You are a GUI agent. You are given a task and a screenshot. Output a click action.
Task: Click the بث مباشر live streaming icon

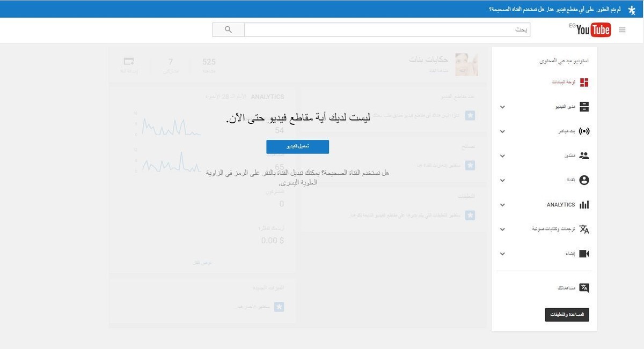[x=584, y=131]
